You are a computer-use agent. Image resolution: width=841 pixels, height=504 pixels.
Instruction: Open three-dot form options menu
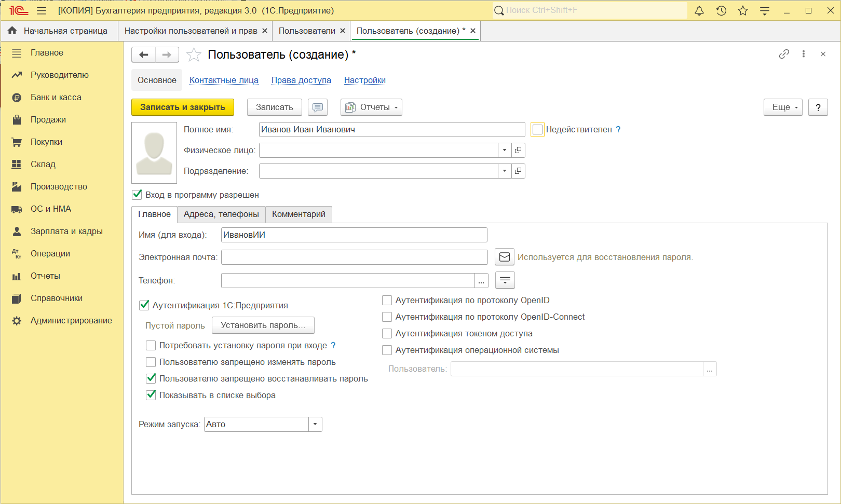[804, 54]
